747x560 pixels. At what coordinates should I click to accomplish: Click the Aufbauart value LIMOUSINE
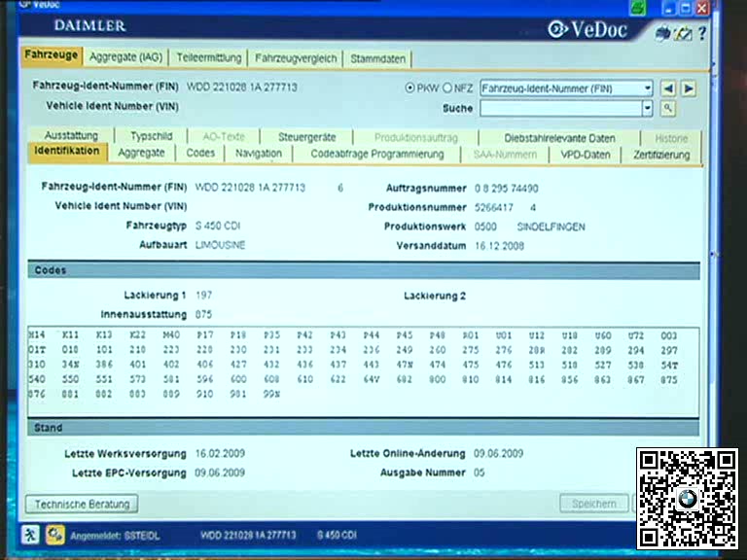[x=220, y=245]
